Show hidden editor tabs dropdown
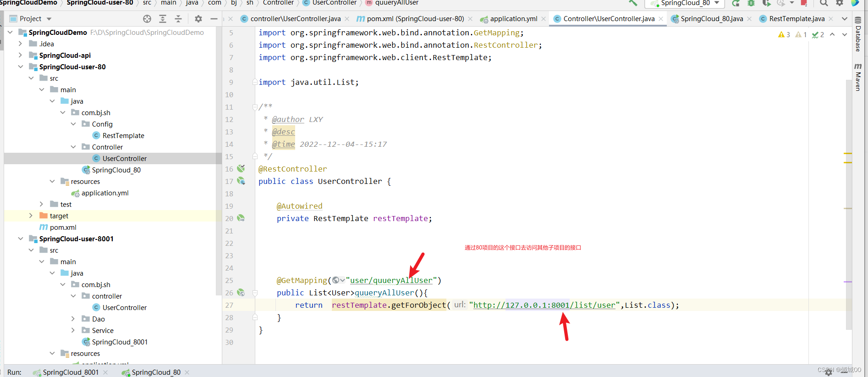Screen dimensions: 868x377 (x=845, y=19)
